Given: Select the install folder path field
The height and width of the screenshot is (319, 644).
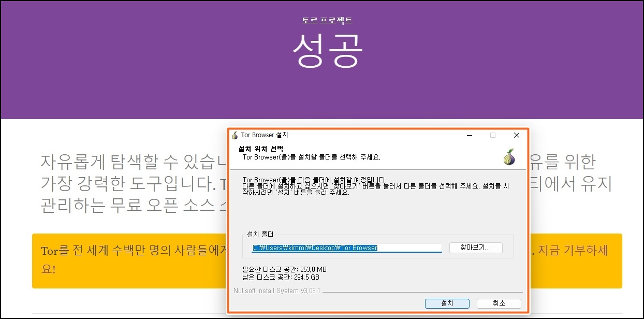Looking at the screenshot, I should tap(346, 248).
